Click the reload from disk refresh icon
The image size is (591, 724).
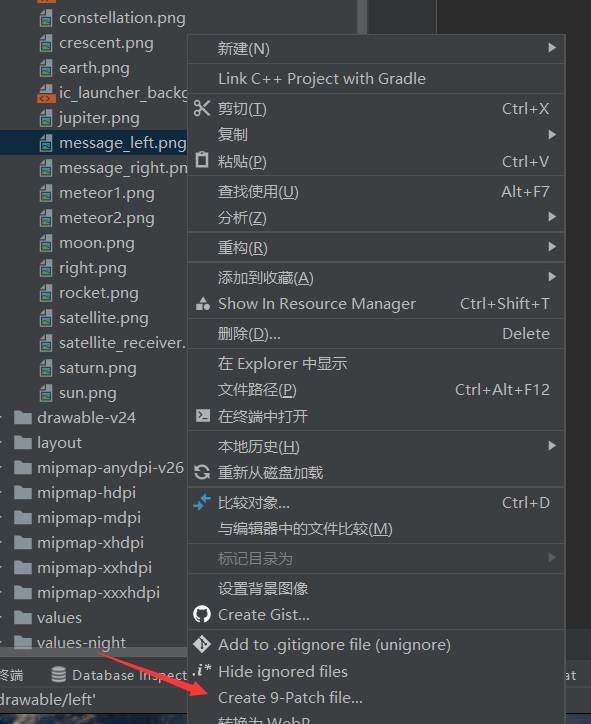pos(202,472)
